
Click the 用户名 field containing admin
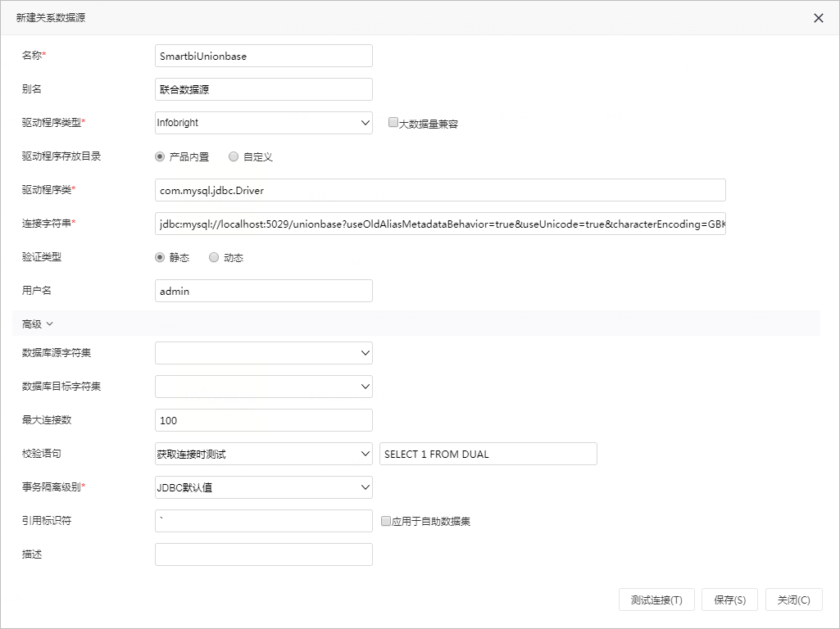tap(264, 291)
